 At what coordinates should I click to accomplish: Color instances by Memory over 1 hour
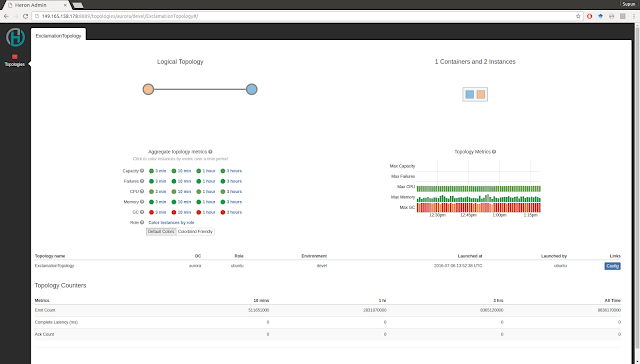(206, 202)
